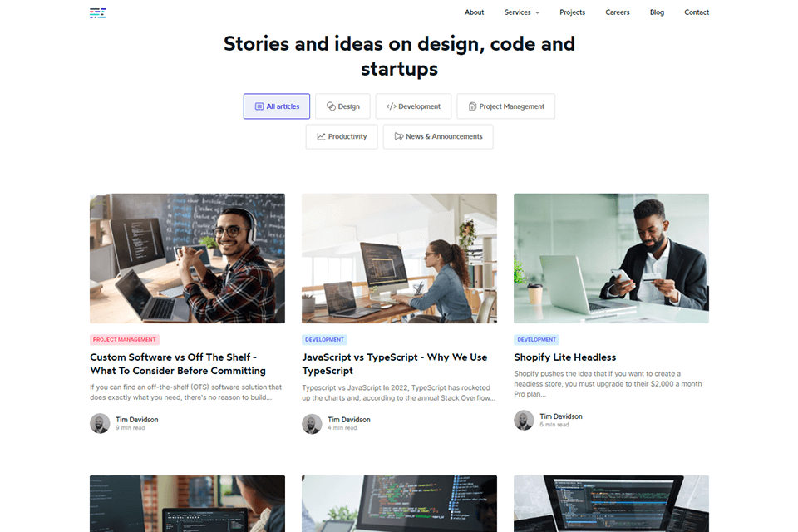Click the chart icon on Productivity filter
Viewport: 798px width, 532px height.
point(321,136)
